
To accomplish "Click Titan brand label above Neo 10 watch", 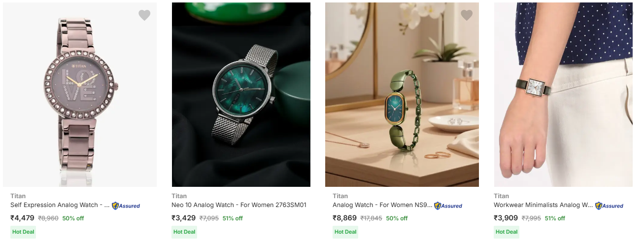I will pyautogui.click(x=179, y=196).
